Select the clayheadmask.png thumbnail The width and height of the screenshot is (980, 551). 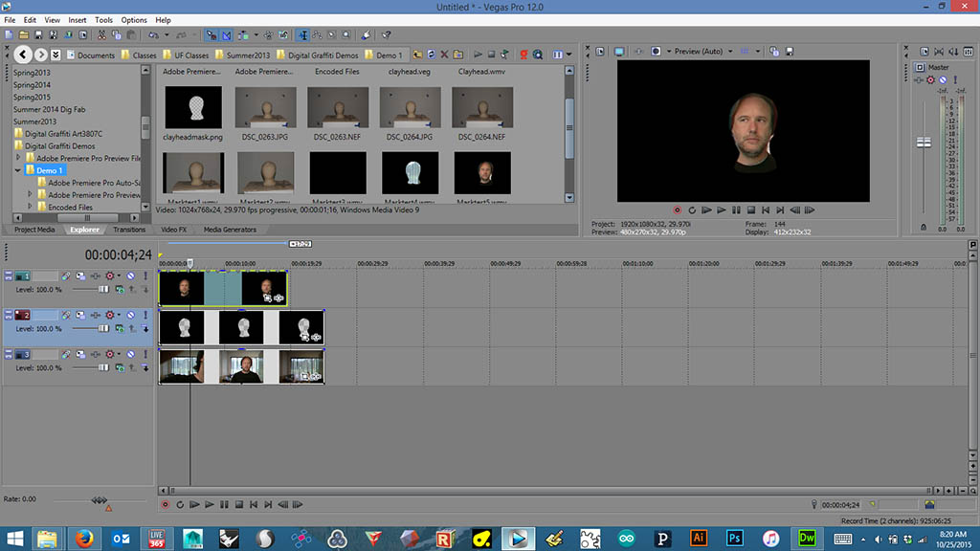(193, 108)
